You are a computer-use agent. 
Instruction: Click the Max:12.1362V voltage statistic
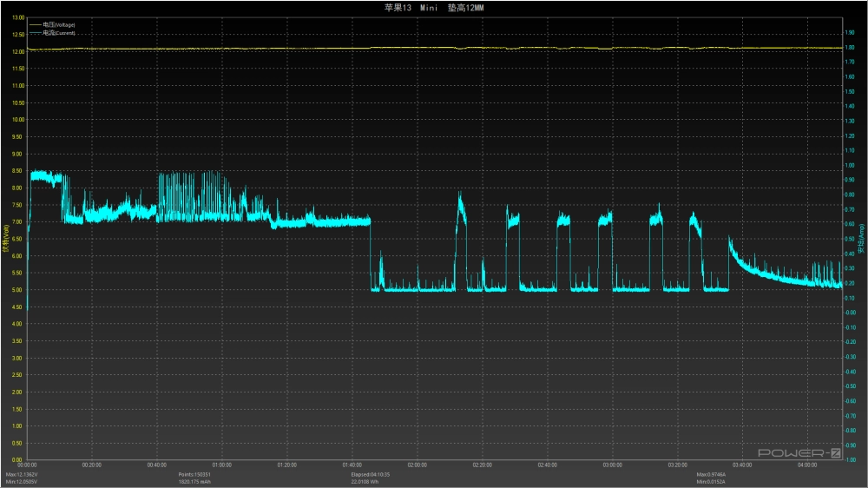[22, 475]
